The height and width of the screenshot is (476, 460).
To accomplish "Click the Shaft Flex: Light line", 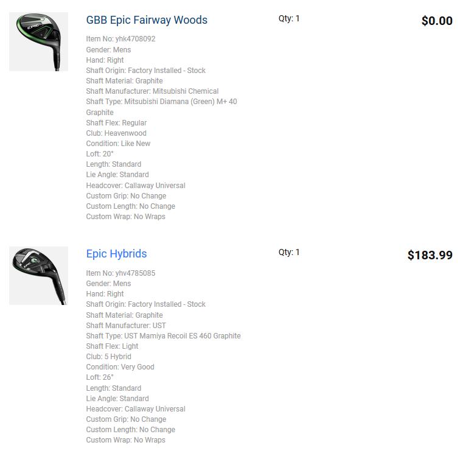I will tap(112, 346).
